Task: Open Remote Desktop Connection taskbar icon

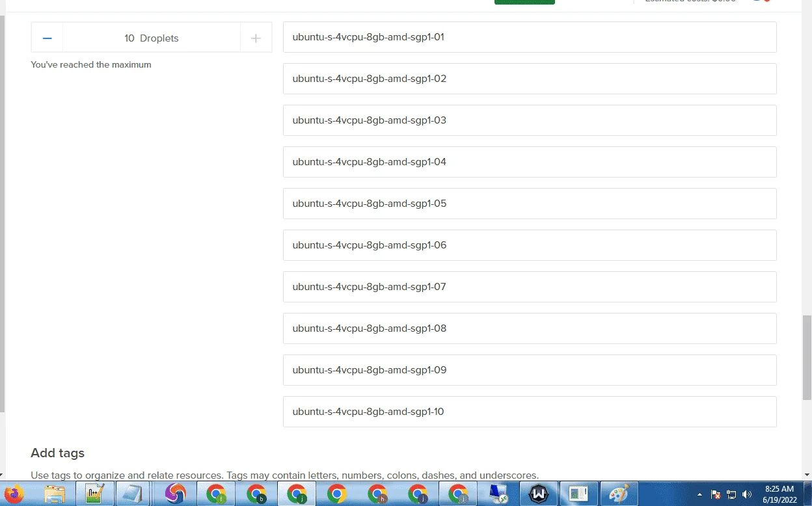Action: click(x=498, y=494)
